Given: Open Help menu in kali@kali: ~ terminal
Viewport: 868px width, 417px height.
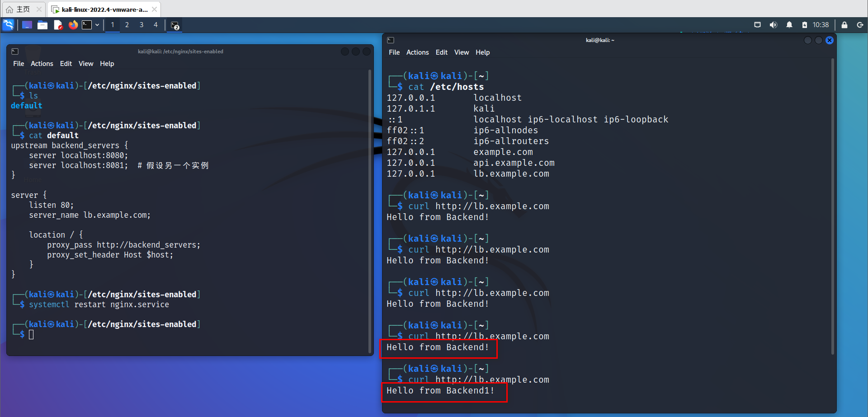Looking at the screenshot, I should click(483, 52).
